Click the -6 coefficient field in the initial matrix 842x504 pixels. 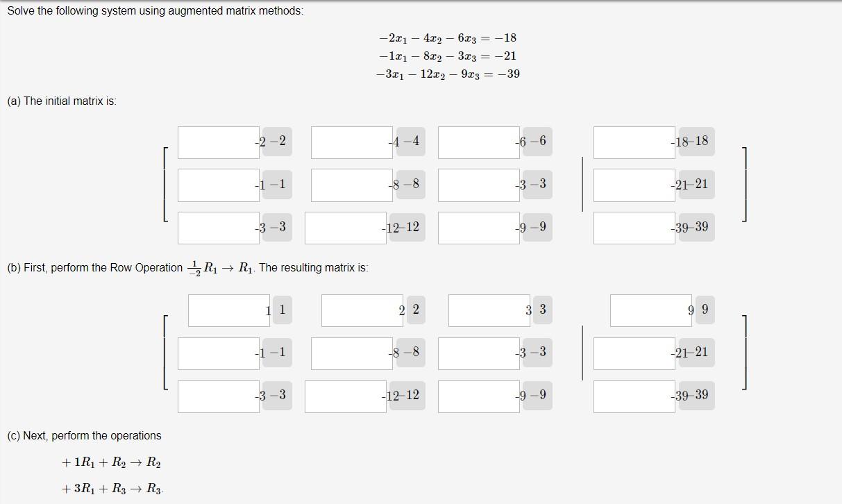pos(478,142)
